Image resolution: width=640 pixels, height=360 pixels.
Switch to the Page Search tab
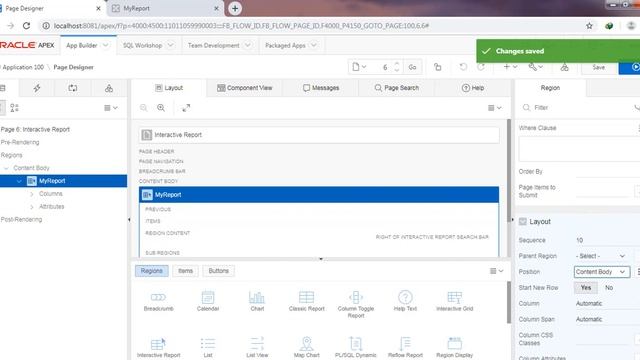[x=396, y=88]
